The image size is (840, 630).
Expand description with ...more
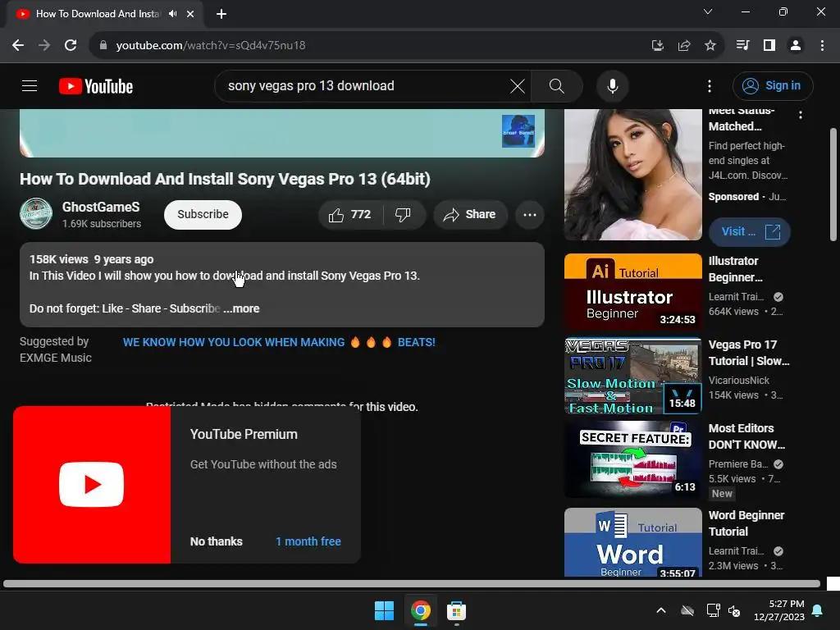[x=242, y=308]
